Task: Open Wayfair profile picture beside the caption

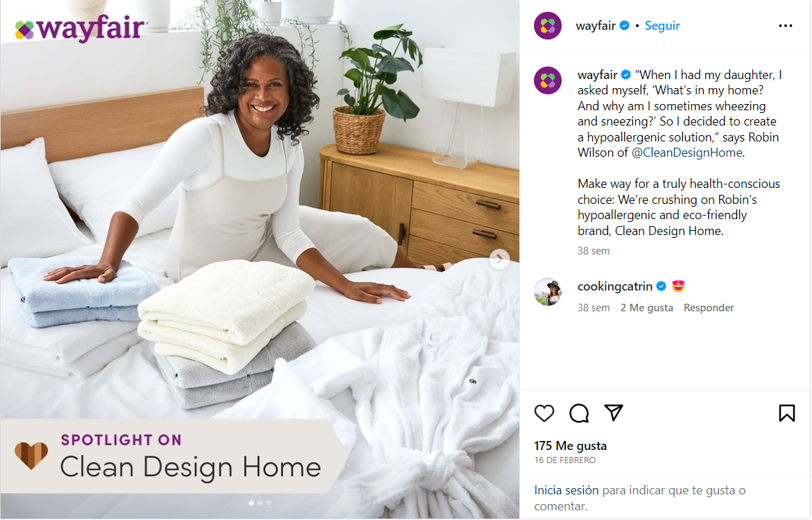Action: pos(548,81)
